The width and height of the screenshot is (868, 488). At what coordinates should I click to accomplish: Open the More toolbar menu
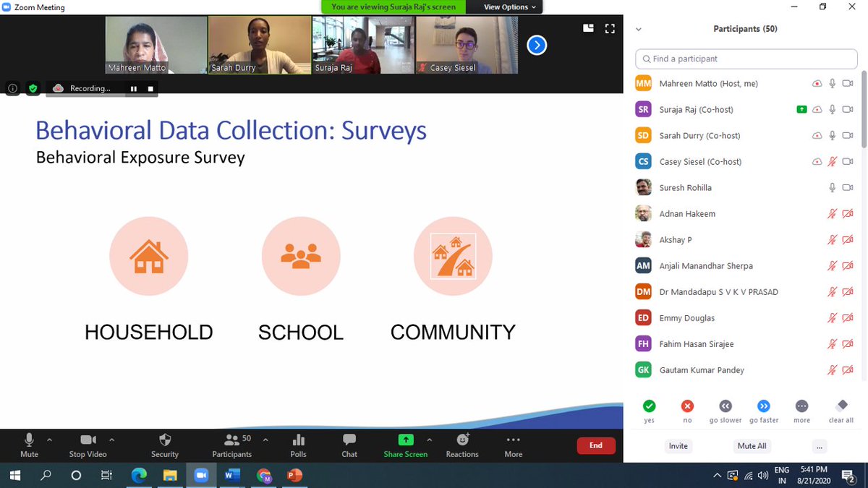click(x=514, y=445)
